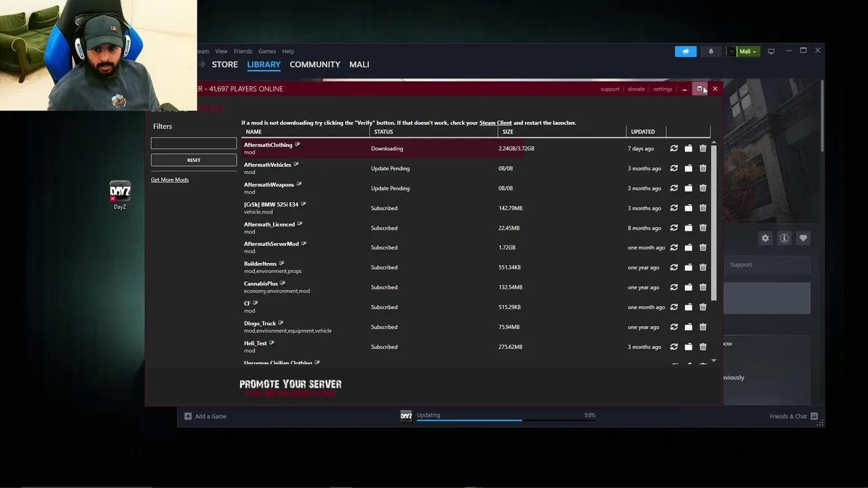
Task: Verify the AftermathServerMod with refresh icon
Action: [x=674, y=247]
